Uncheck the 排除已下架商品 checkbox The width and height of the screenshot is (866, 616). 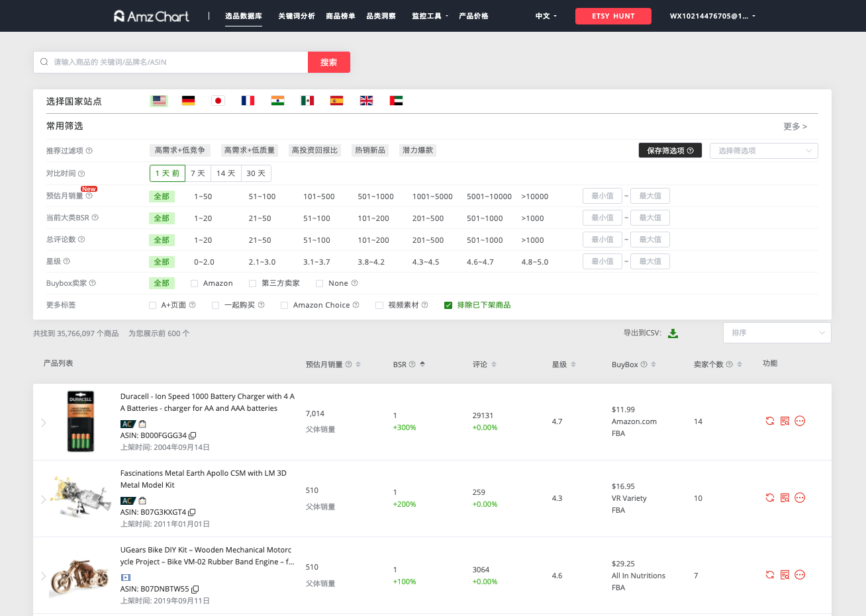pyautogui.click(x=448, y=305)
